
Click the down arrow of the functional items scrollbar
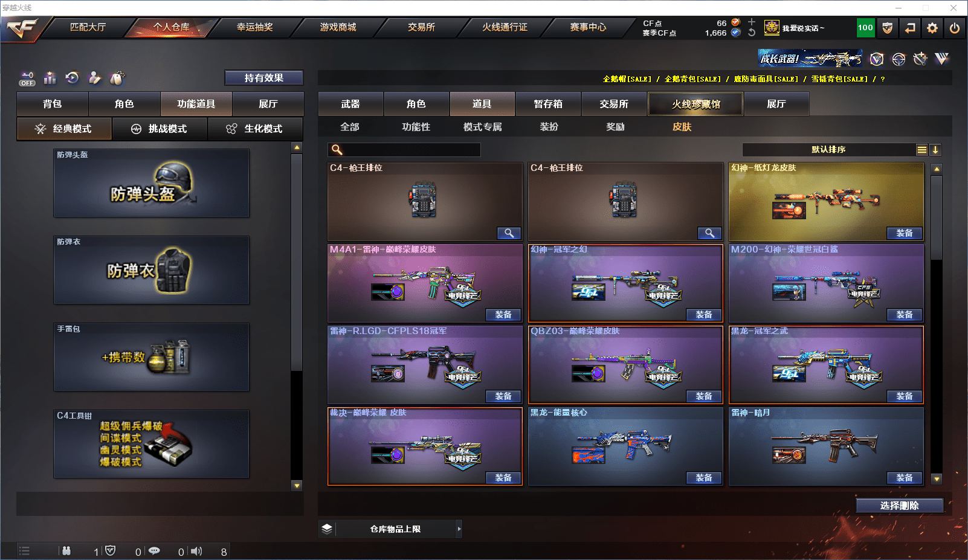pyautogui.click(x=297, y=485)
